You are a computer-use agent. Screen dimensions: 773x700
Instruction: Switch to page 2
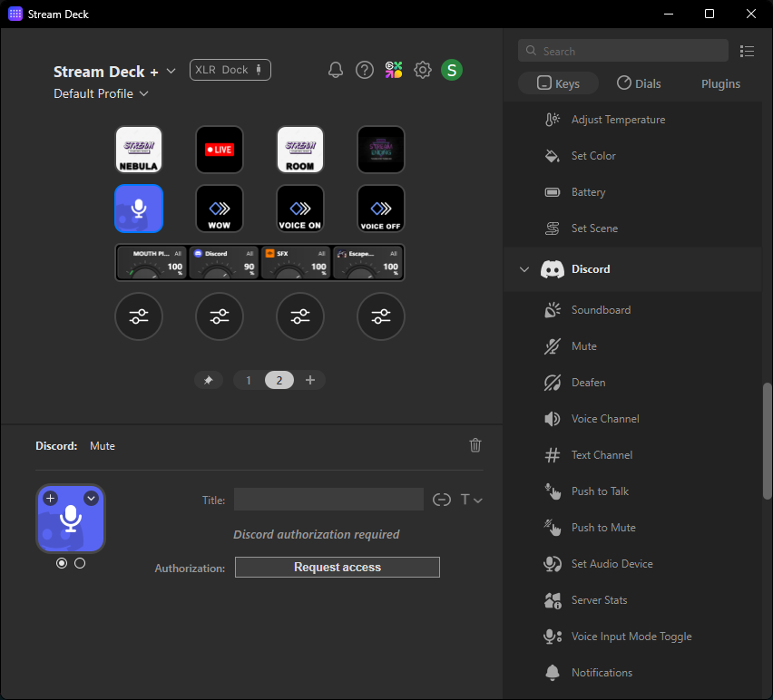[x=279, y=380]
